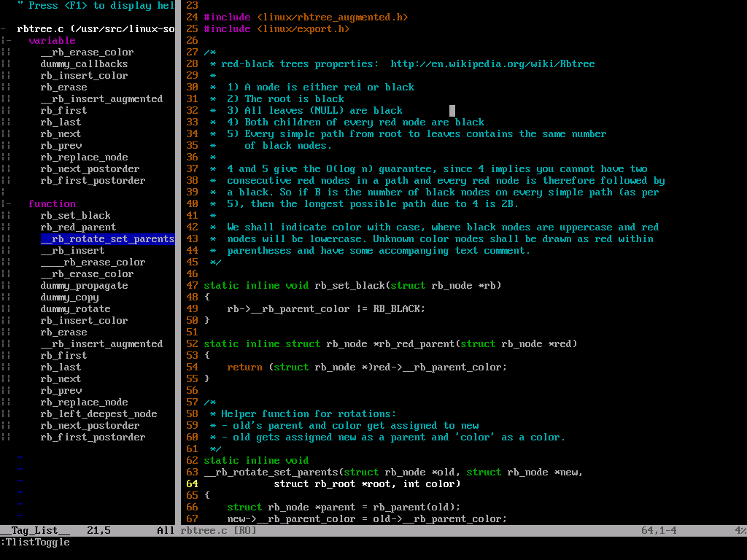
Task: Click the magenta 'variable' heading
Action: [x=52, y=41]
